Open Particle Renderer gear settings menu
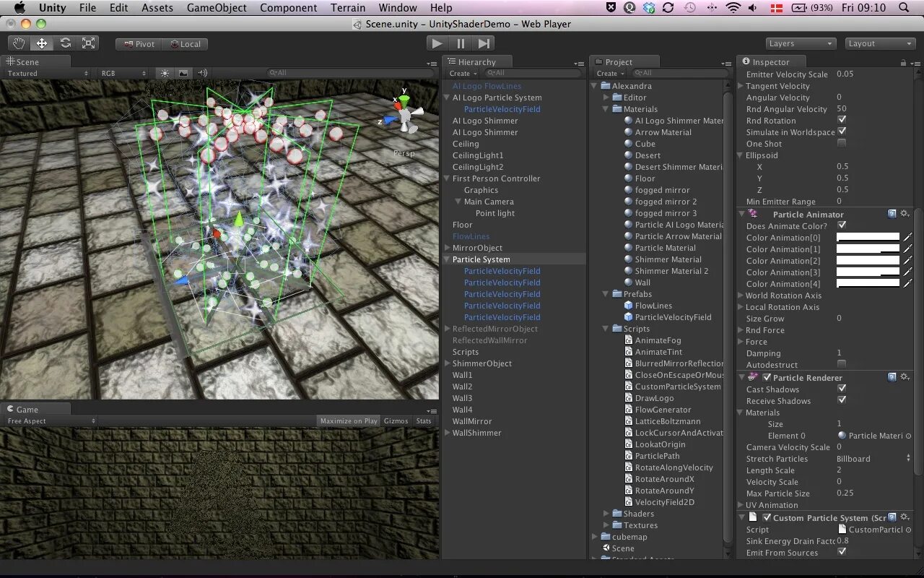Image resolution: width=924 pixels, height=578 pixels. [905, 377]
